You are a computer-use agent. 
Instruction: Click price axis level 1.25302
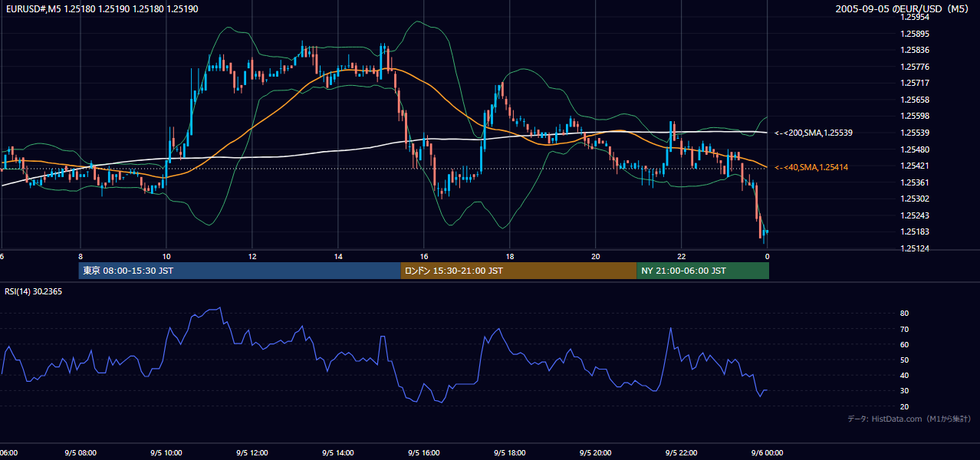click(915, 199)
